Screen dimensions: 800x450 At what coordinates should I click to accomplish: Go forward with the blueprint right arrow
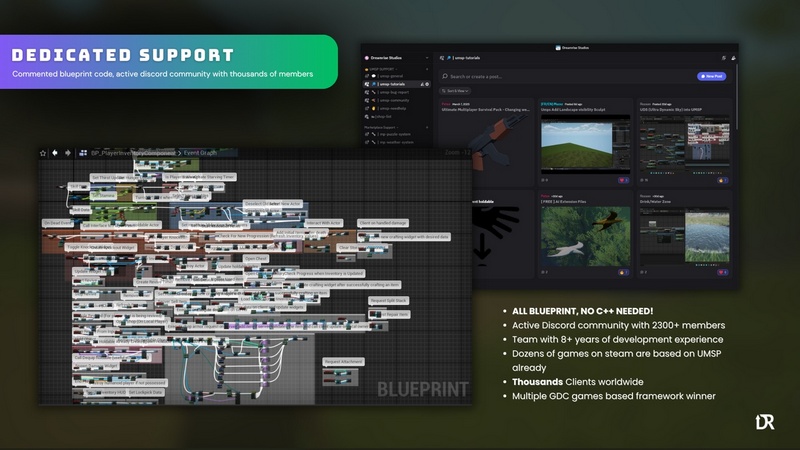coord(67,153)
